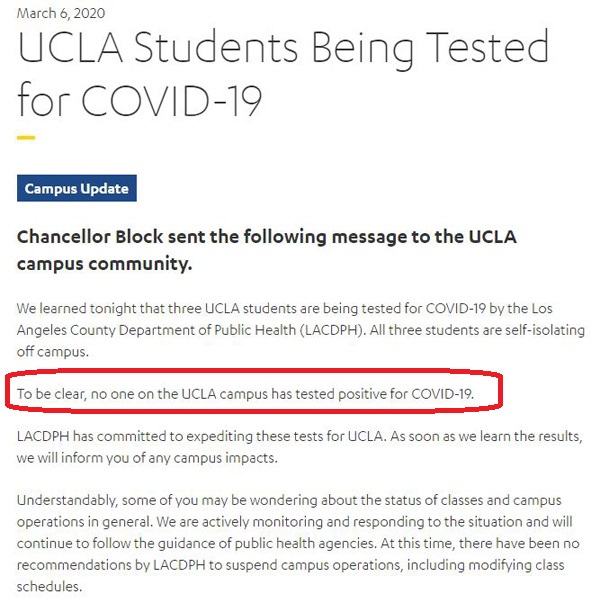This screenshot has width=600, height=603.
Task: Click line 'operations in general. We are actively monitoring'
Action: tap(295, 522)
